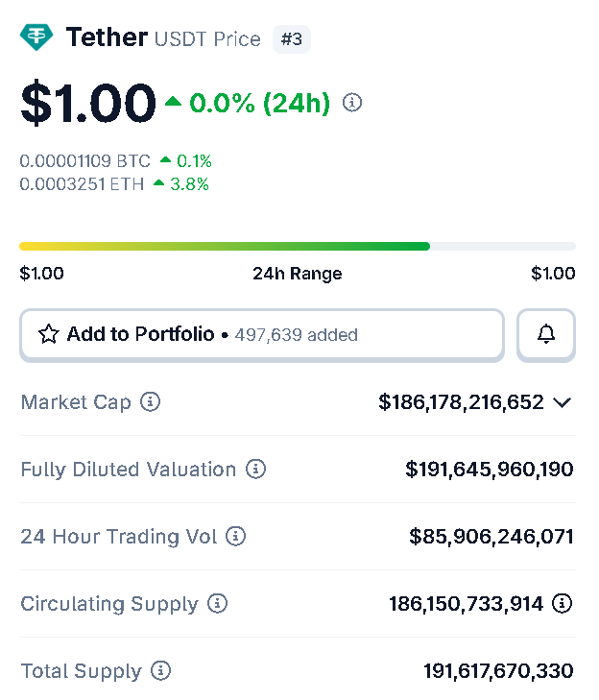Viewport: 599px width, 700px height.
Task: Click the Tether logo icon
Action: coord(37,37)
